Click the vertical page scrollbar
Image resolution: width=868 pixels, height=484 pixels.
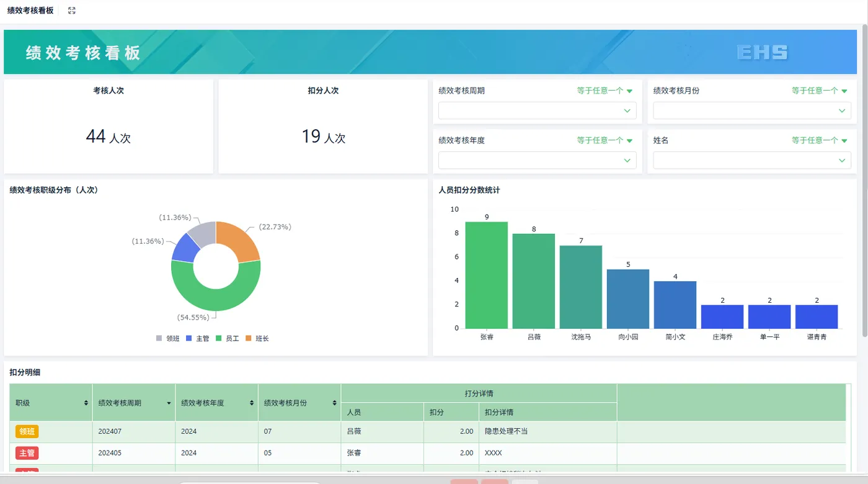(x=865, y=180)
